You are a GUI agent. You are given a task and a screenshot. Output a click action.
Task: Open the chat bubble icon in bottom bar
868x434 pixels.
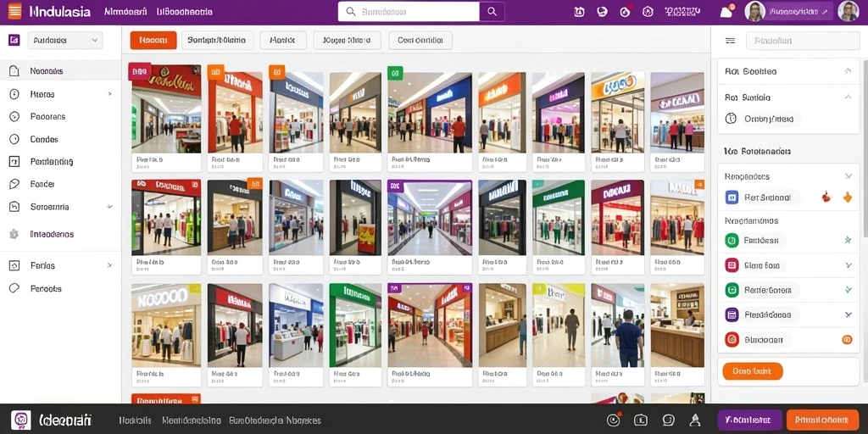click(668, 420)
